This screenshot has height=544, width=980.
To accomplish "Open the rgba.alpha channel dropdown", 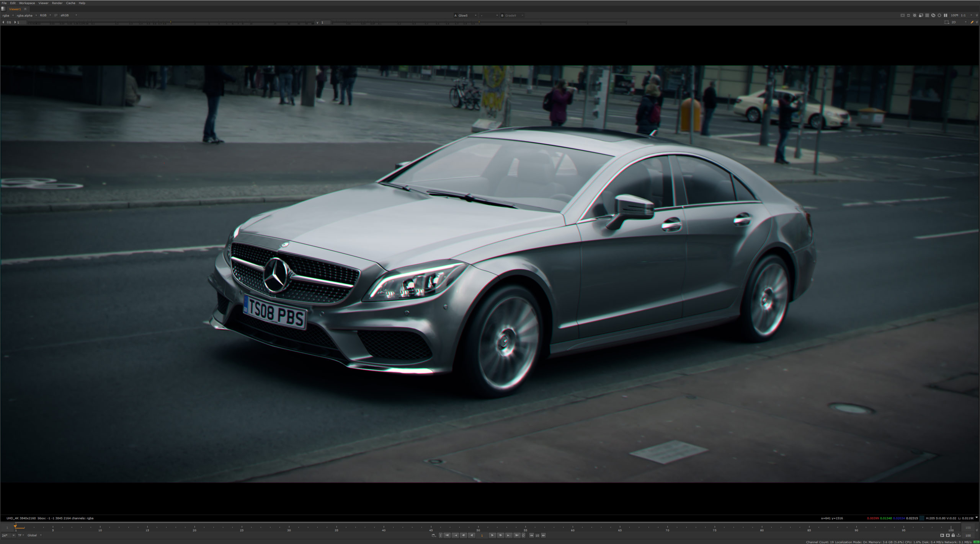I will coord(26,15).
